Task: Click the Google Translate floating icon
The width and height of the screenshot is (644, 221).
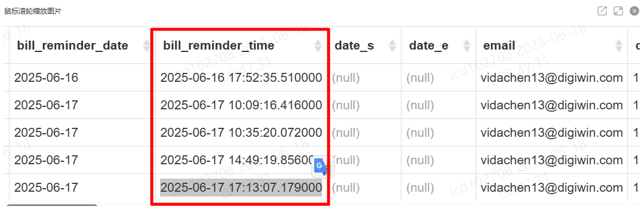Action: (x=321, y=167)
